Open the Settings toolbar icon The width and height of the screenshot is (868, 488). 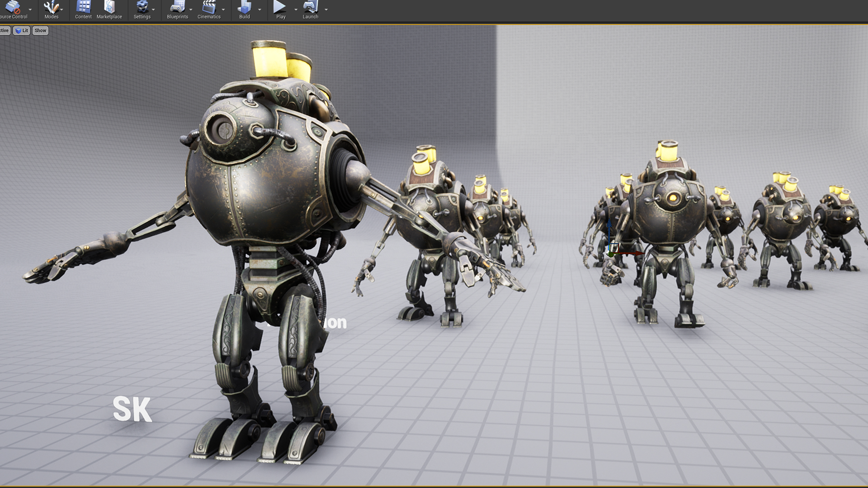pos(142,8)
